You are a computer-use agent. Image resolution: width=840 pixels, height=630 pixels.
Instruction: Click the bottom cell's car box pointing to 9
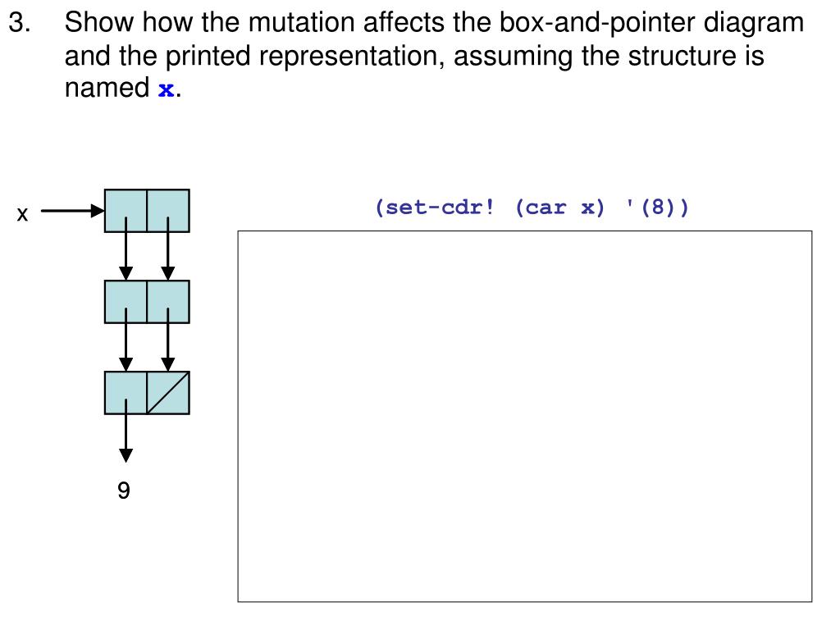[x=126, y=393]
